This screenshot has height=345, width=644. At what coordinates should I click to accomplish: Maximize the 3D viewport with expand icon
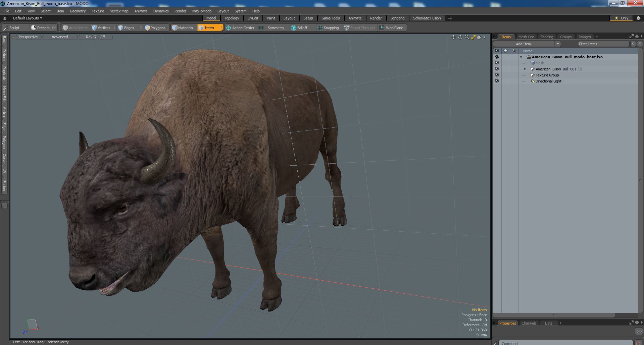click(x=473, y=37)
